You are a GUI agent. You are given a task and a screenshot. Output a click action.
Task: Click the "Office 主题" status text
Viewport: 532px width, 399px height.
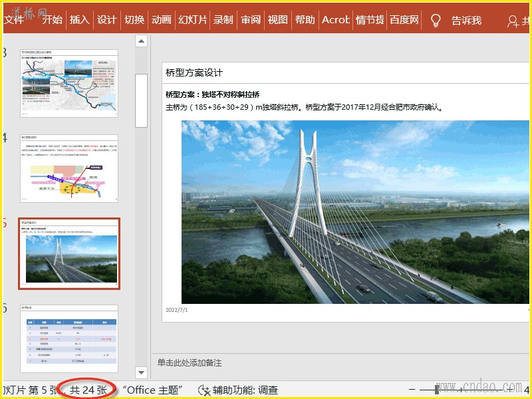click(x=153, y=390)
